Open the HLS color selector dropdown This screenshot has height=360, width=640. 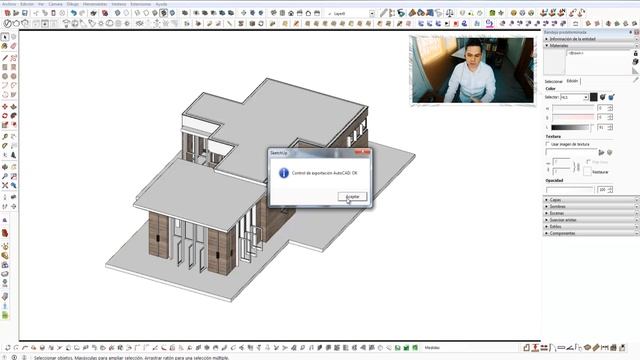point(585,98)
